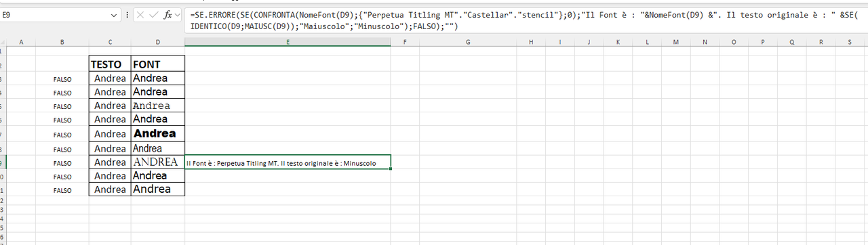This screenshot has height=245, width=868.
Task: Click the narrow condensed Andrea in cell D8
Action: click(x=157, y=149)
